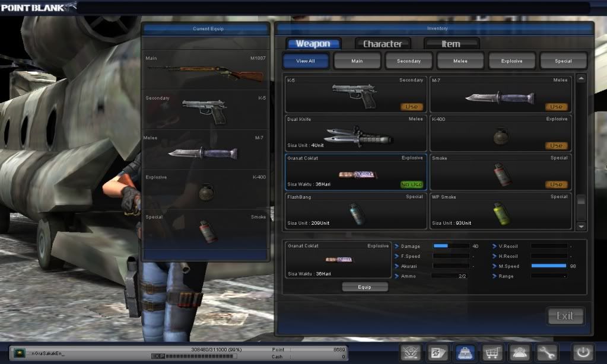Click the M-7 knife in Current Equip
Viewport: 607px width, 364px height.
pos(203,153)
